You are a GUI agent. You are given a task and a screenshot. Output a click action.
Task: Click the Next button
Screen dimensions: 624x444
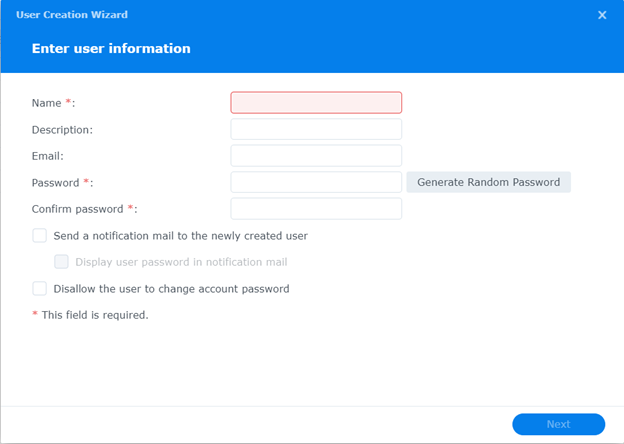coord(558,424)
